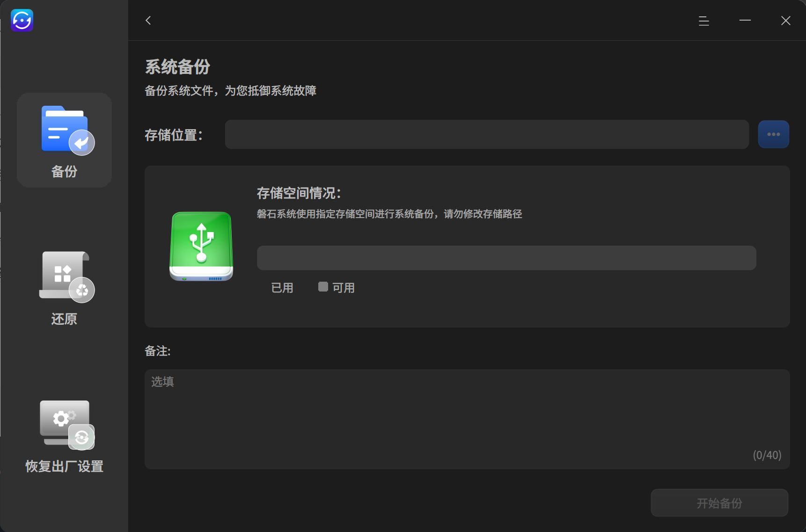Click the storage usage progress bar
This screenshot has height=532, width=806.
point(506,258)
